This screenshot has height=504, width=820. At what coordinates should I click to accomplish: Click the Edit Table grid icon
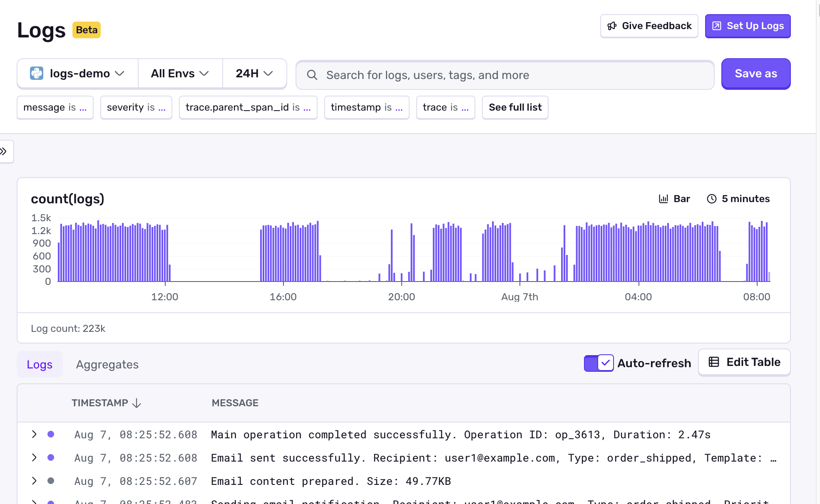pos(714,362)
